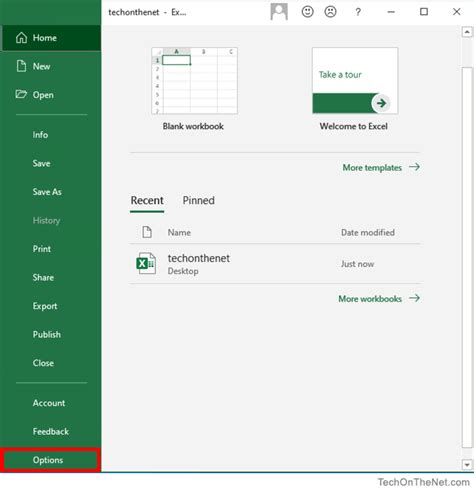The height and width of the screenshot is (491, 474).
Task: Click the Welcome to Excel caption
Action: tap(354, 126)
